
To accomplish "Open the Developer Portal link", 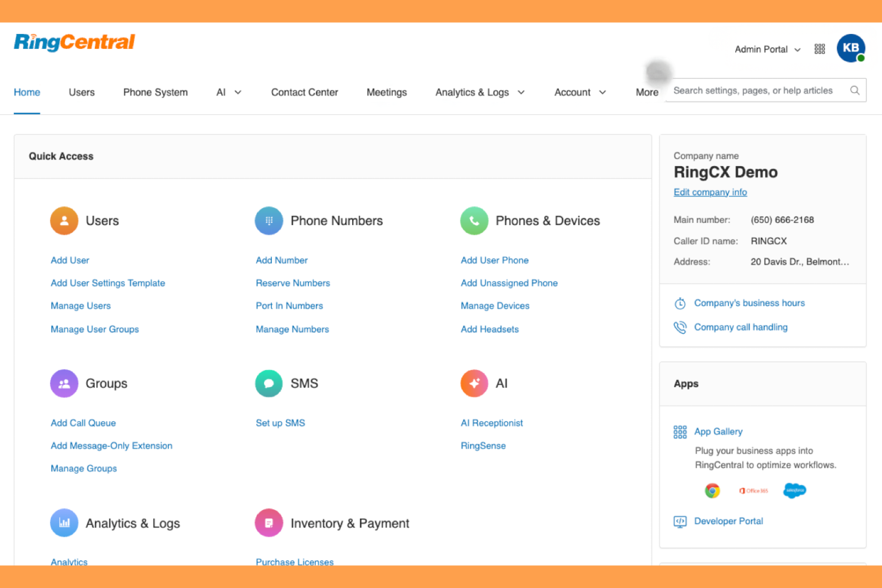I will 728,521.
